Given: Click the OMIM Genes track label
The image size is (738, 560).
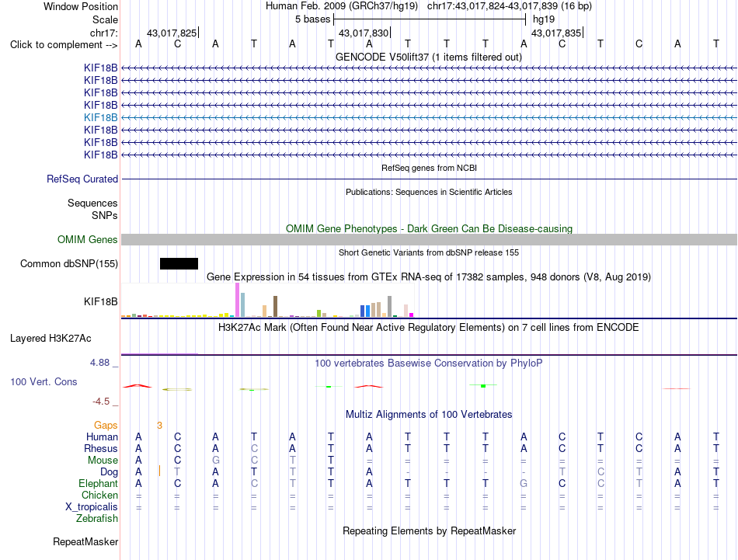Looking at the screenshot, I should (x=88, y=239).
